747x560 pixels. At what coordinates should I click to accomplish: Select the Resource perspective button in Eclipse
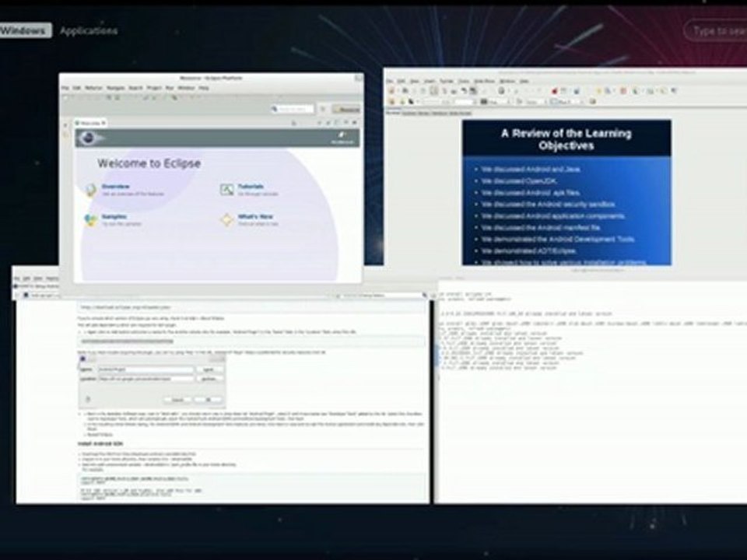346,109
